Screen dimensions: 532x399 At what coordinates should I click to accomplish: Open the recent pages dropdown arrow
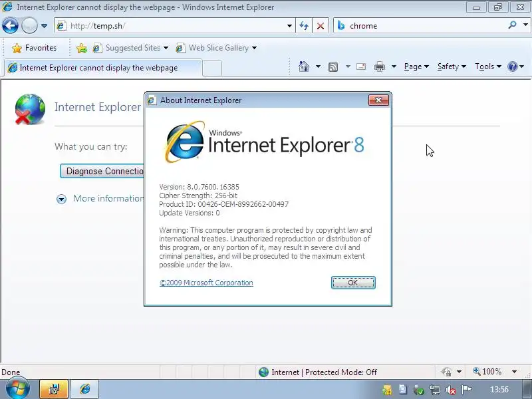click(x=44, y=26)
